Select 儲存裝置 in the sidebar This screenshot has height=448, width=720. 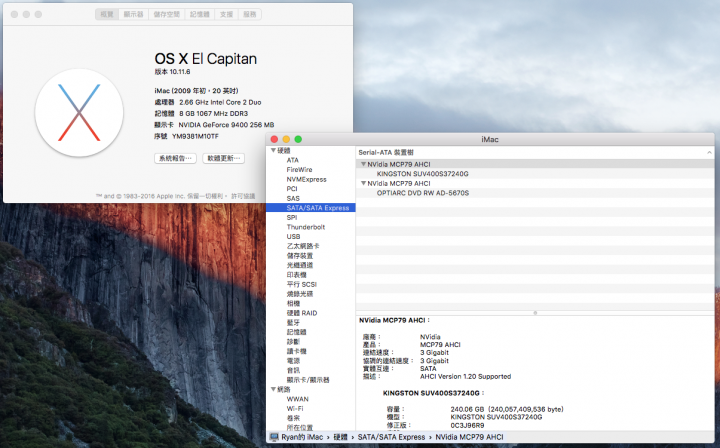pos(300,256)
